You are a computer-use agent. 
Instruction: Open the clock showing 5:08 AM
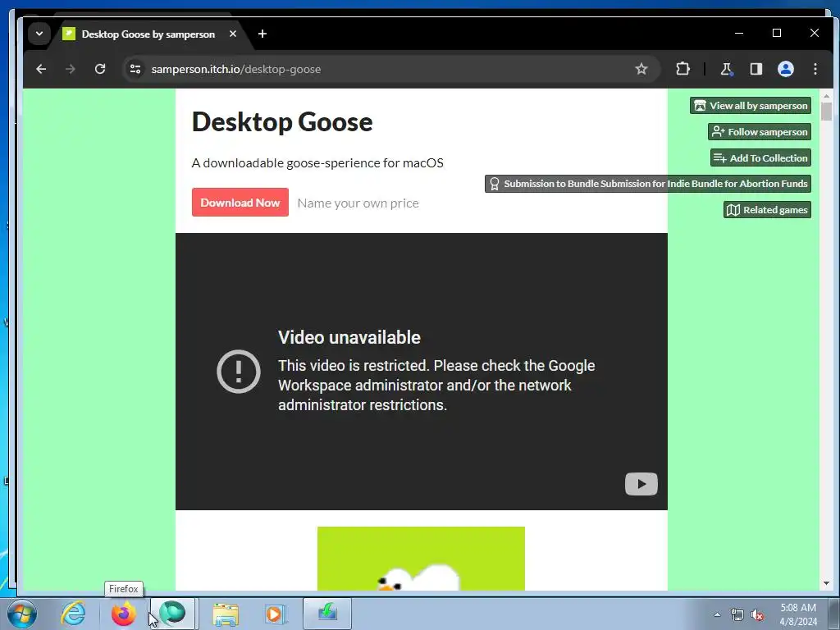click(798, 614)
